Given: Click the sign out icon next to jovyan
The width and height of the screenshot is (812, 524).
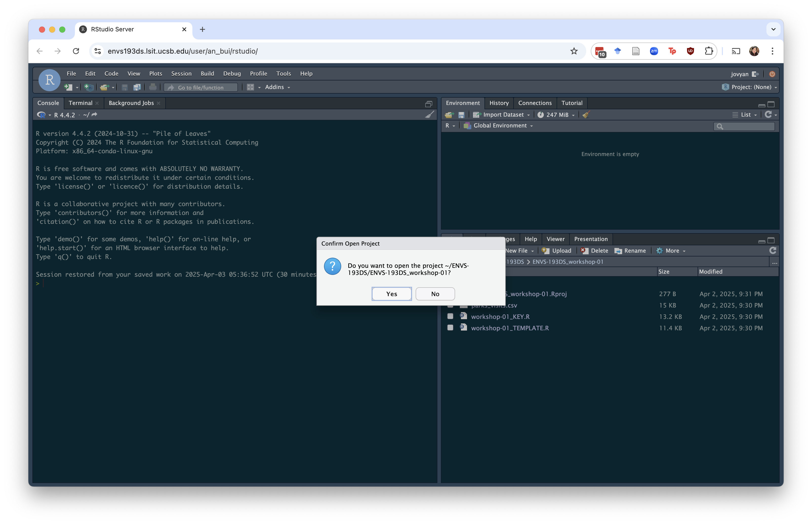Looking at the screenshot, I should [755, 74].
